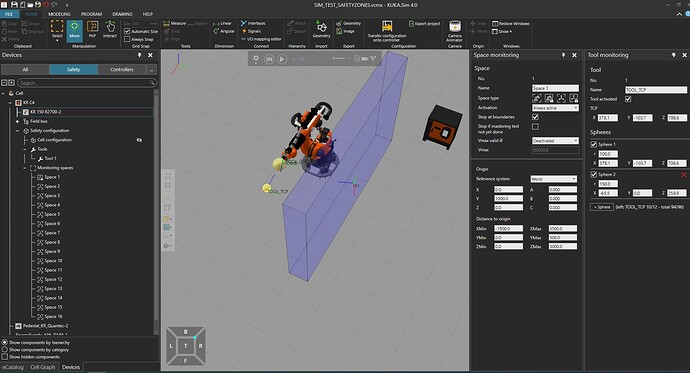Image resolution: width=690 pixels, height=373 pixels.
Task: Switch to the DRAWING ribbon tab
Action: pyautogui.click(x=122, y=14)
